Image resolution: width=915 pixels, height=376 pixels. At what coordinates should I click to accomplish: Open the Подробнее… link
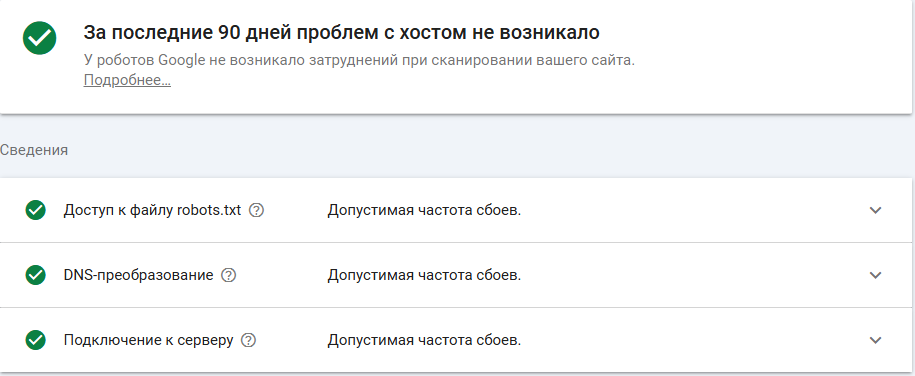127,81
